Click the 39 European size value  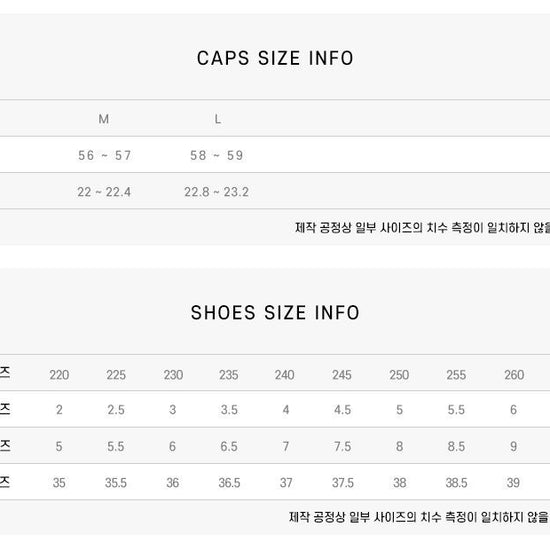(x=513, y=483)
